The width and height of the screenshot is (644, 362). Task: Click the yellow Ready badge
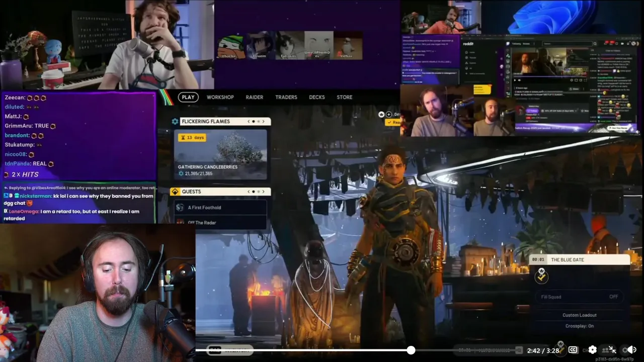(393, 122)
